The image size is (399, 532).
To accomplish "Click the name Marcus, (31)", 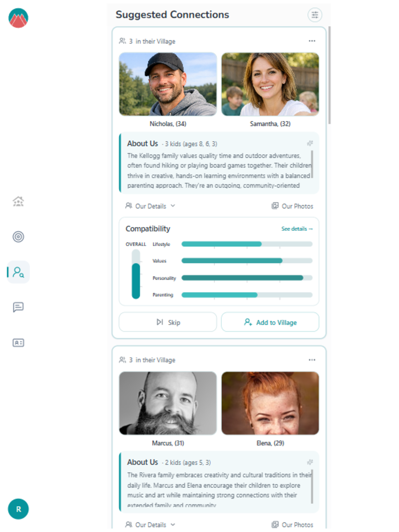I will point(168,443).
